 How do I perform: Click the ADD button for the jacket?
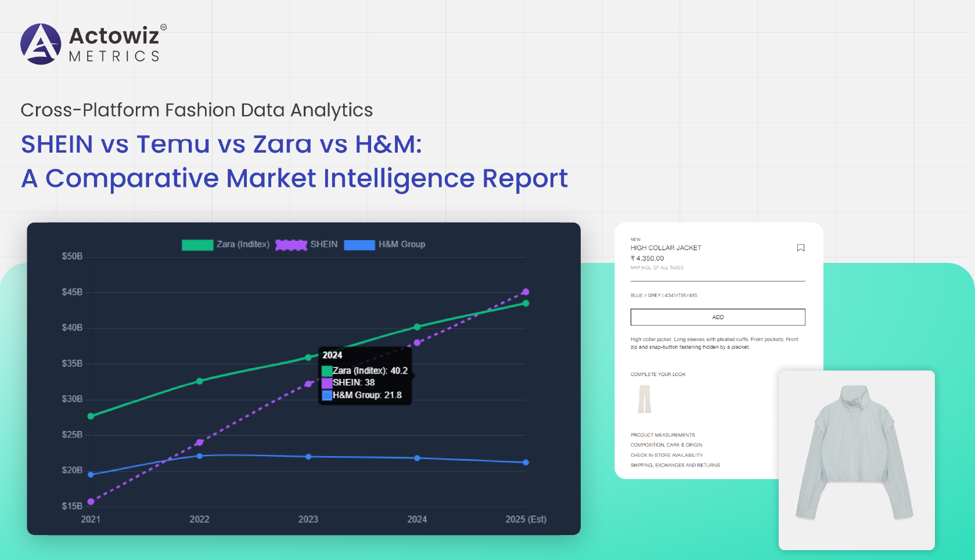(x=718, y=317)
